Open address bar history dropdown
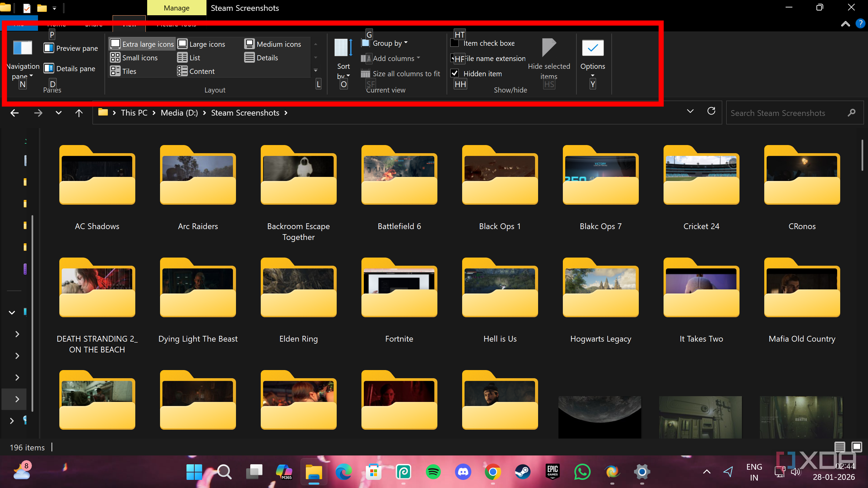This screenshot has height=488, width=868. click(x=690, y=111)
